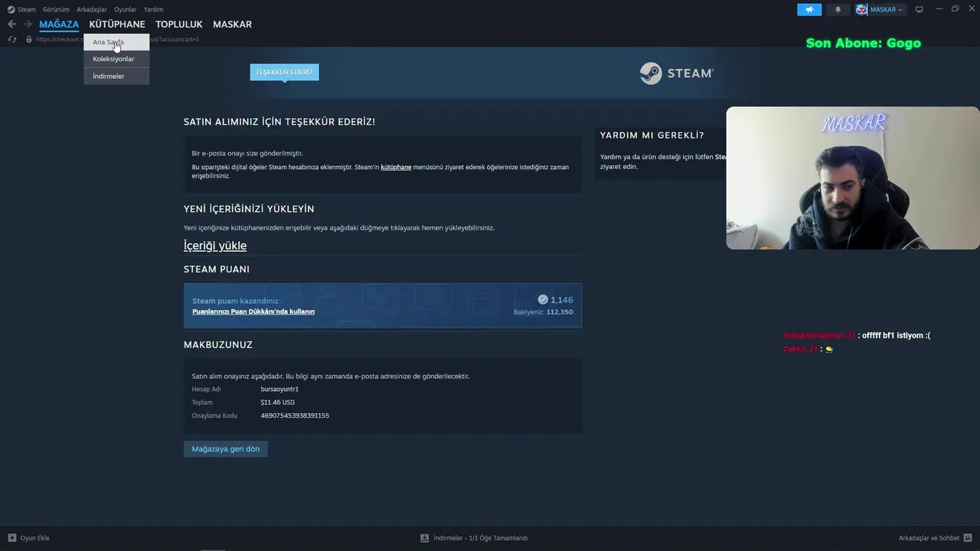Select İndirmeler in the dropdown
This screenshot has width=980, height=551.
click(116, 76)
